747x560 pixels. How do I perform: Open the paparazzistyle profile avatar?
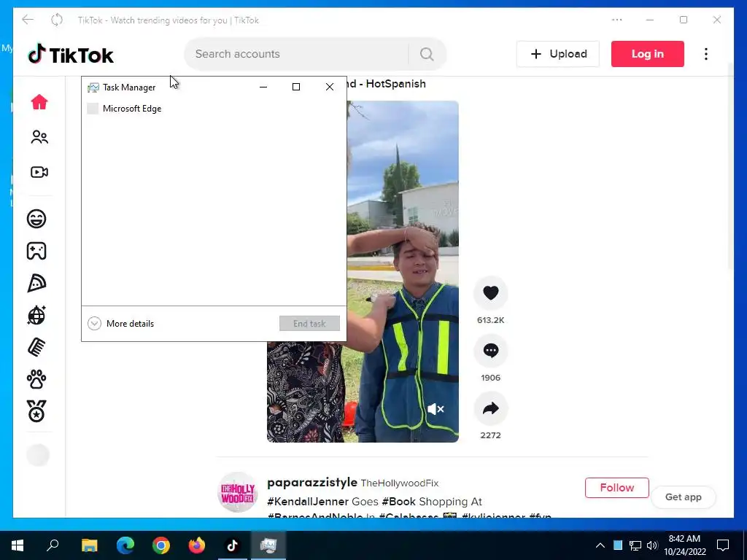238,492
